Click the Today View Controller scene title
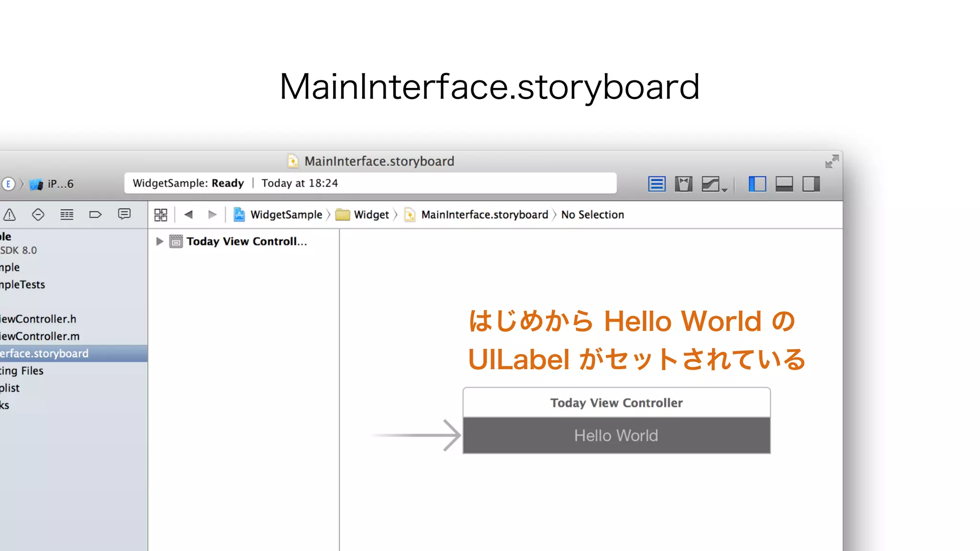The width and height of the screenshot is (980, 551). click(616, 403)
